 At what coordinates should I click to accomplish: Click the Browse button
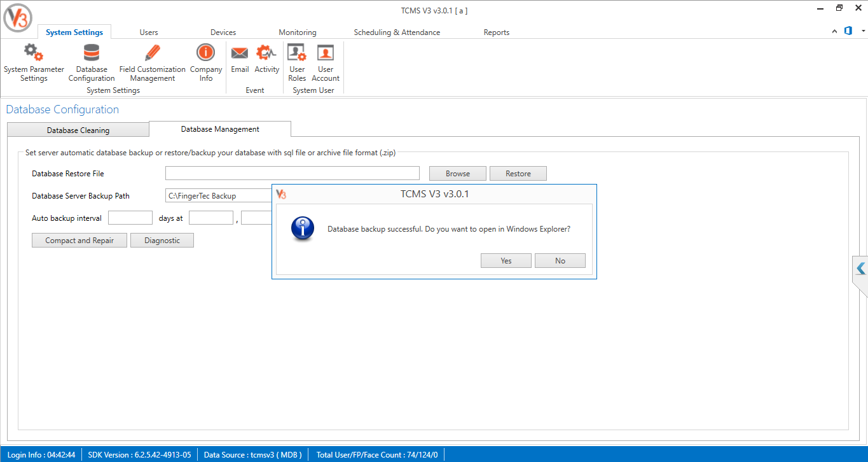[458, 174]
